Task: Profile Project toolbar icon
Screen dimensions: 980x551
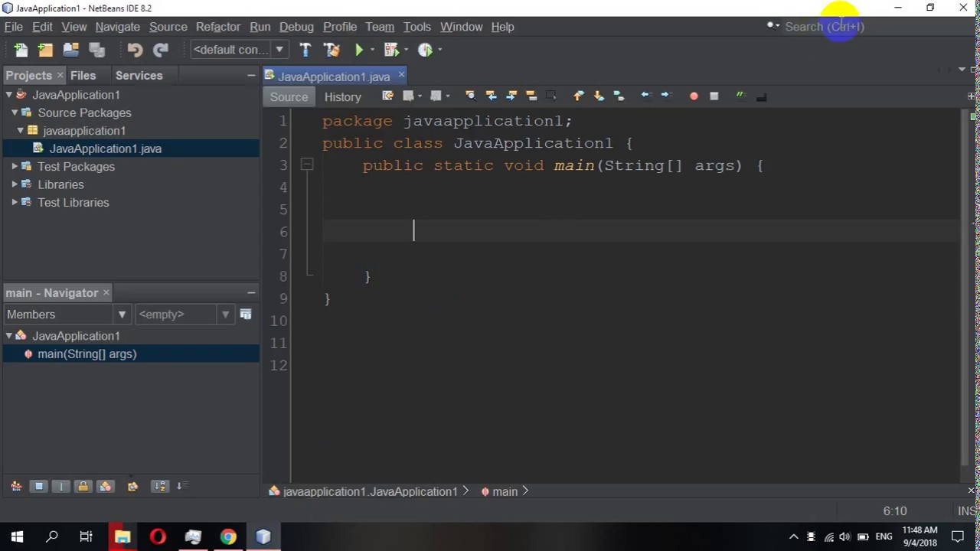Action: (425, 50)
